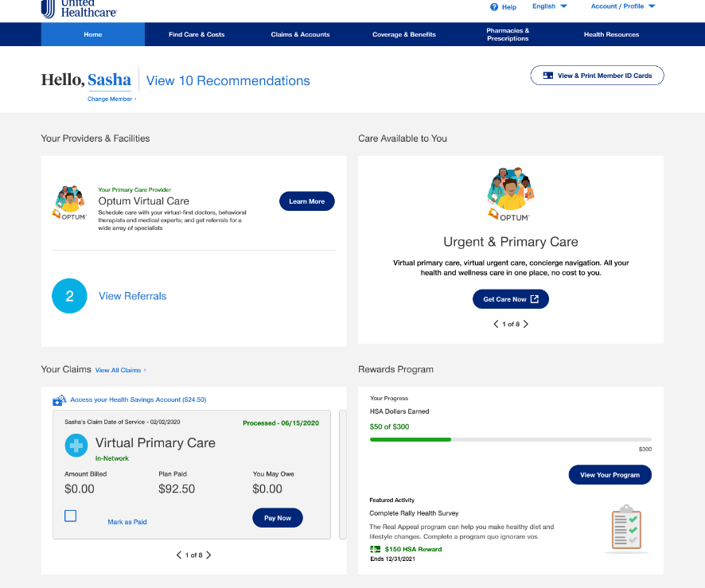Screen dimensions: 705x588
Task: Open View Referrals link
Action: 133,296
